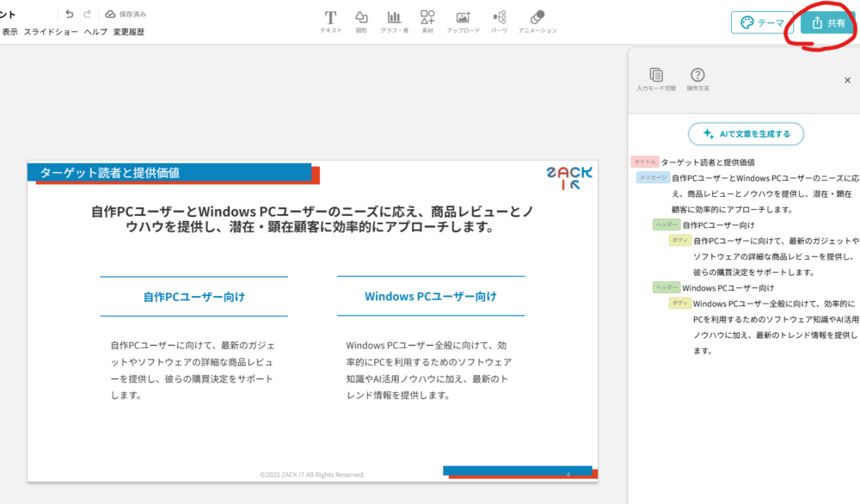Click the アップロード upload icon

click(463, 21)
